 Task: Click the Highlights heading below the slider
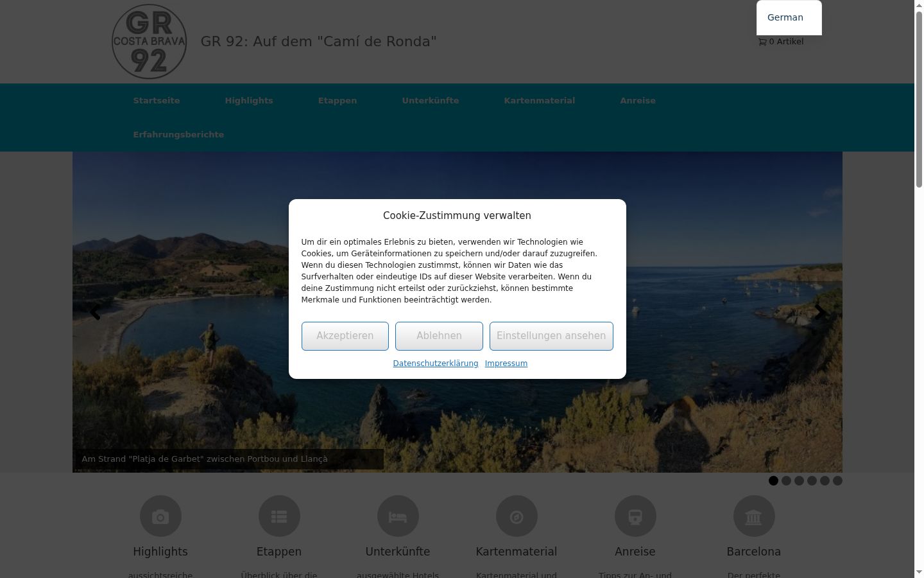[x=160, y=552]
